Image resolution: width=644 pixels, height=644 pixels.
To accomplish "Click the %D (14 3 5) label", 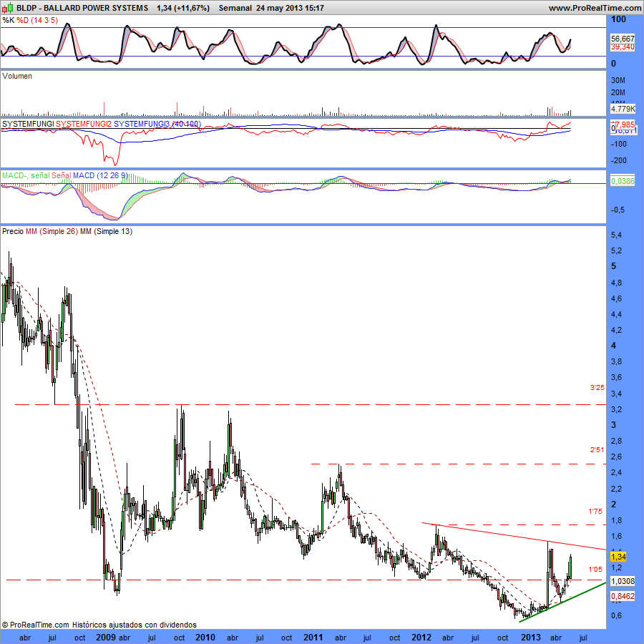I will pos(37,20).
